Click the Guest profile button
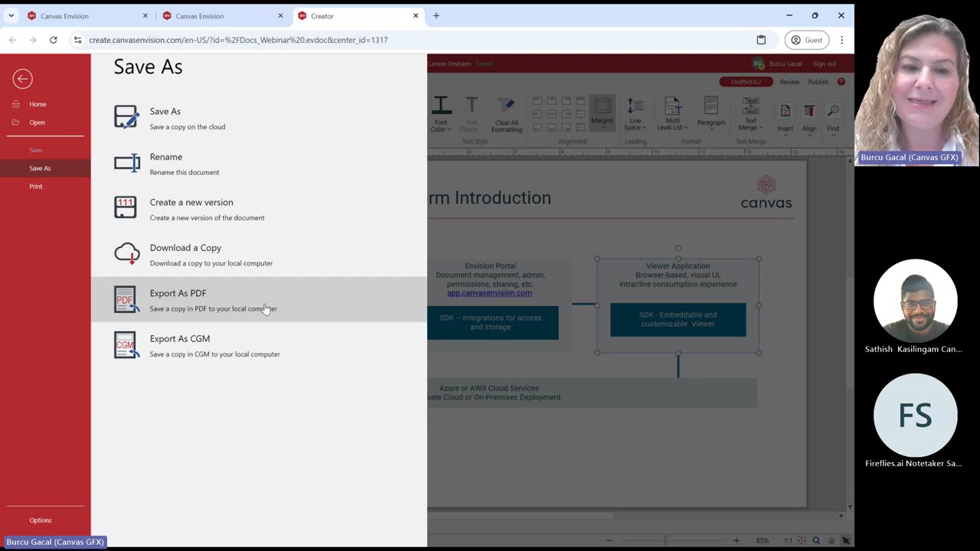 [x=807, y=40]
